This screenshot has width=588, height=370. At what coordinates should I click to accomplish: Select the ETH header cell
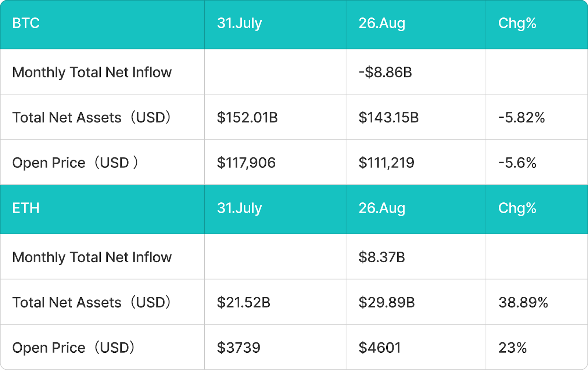102,209
